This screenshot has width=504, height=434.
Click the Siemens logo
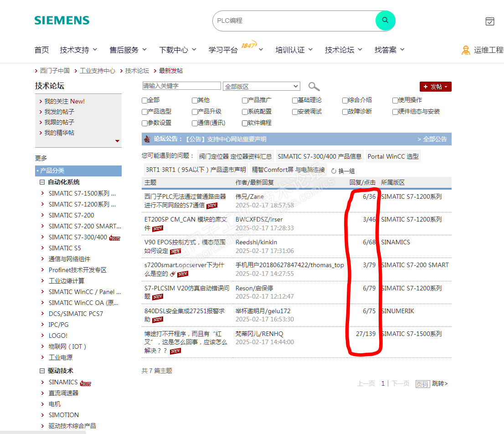click(x=62, y=21)
